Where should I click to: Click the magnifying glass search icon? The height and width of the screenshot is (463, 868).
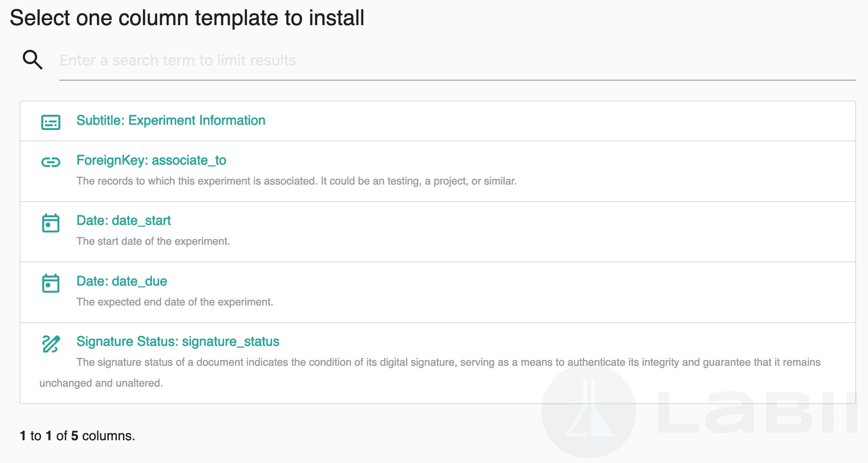coord(33,60)
